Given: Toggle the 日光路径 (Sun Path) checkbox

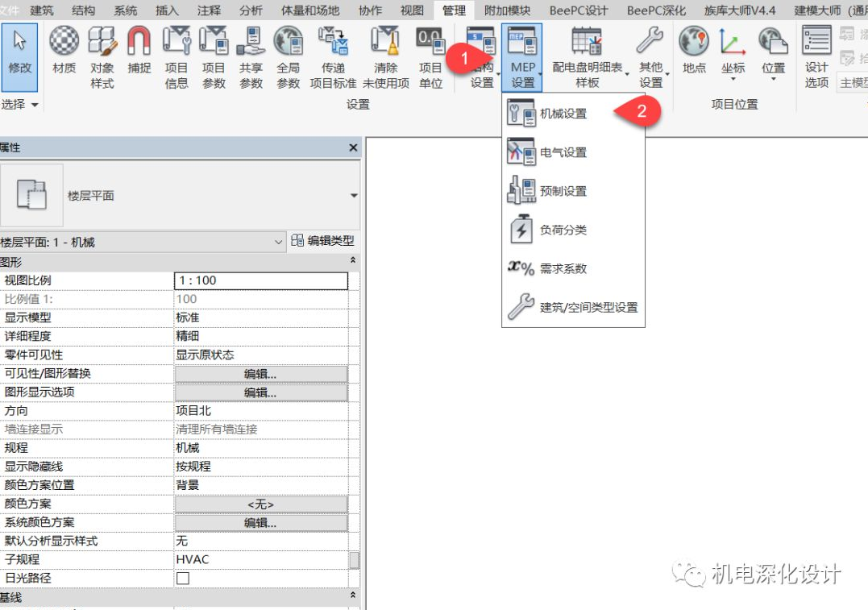Looking at the screenshot, I should click(x=183, y=578).
